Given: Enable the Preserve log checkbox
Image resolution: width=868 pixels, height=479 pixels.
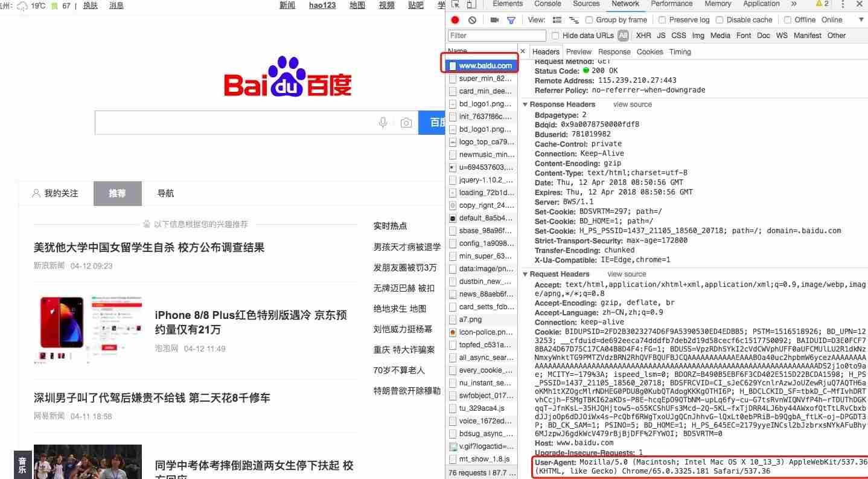Looking at the screenshot, I should click(662, 19).
